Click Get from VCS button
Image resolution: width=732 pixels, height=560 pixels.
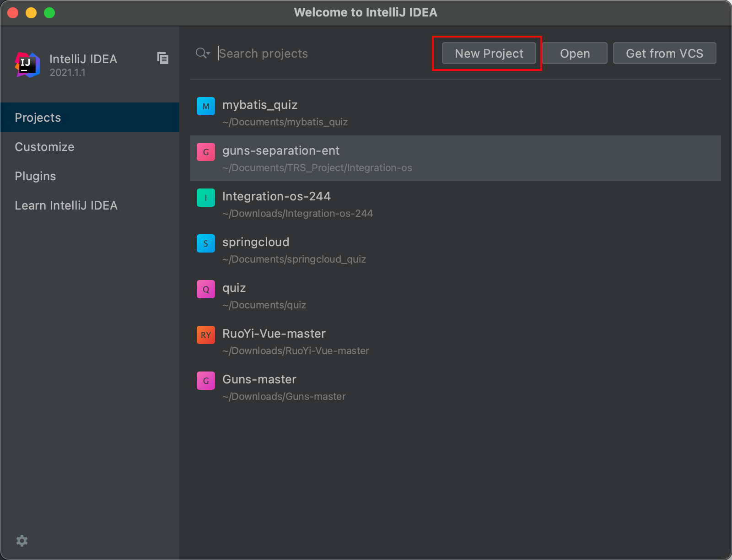click(664, 53)
